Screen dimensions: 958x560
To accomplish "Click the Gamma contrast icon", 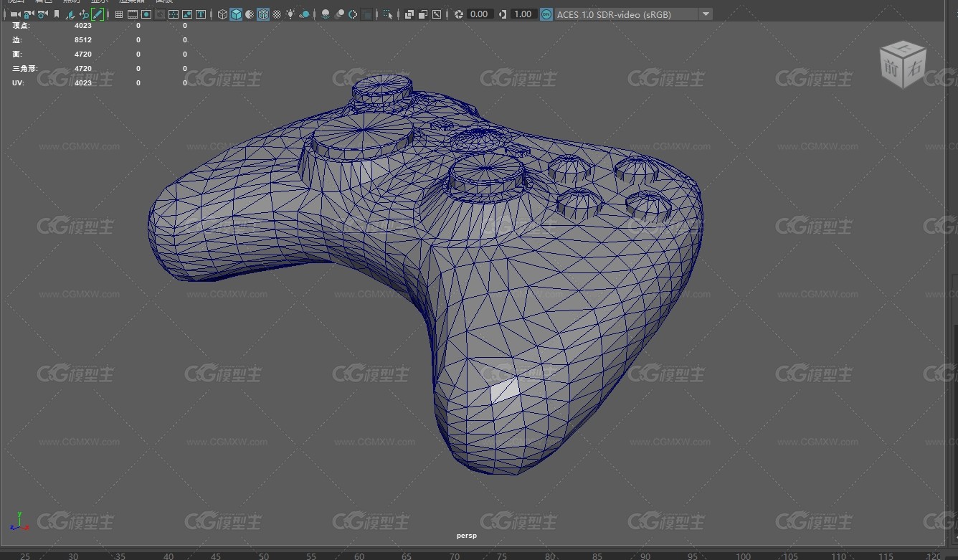I will pyautogui.click(x=502, y=14).
